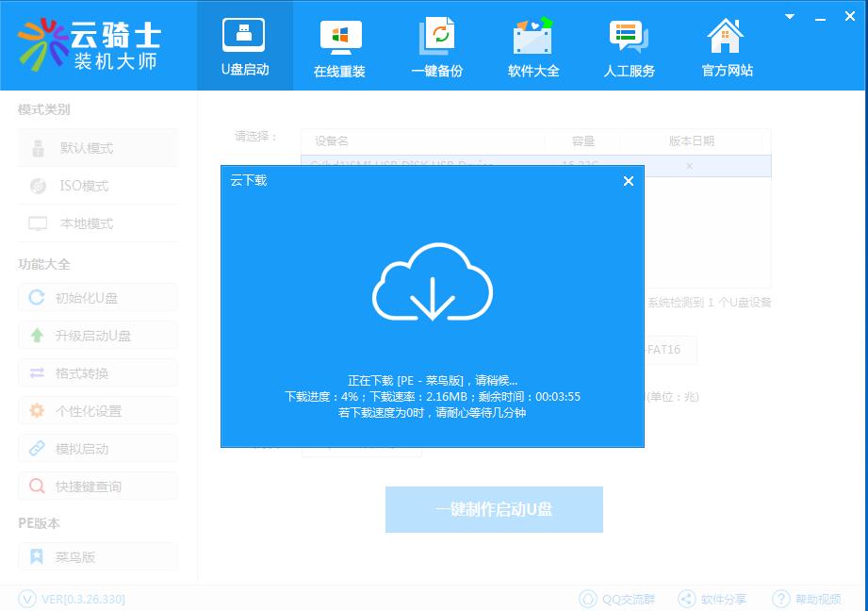The height and width of the screenshot is (611, 868).
Task: Switch to ISO模式
Action: [97, 186]
